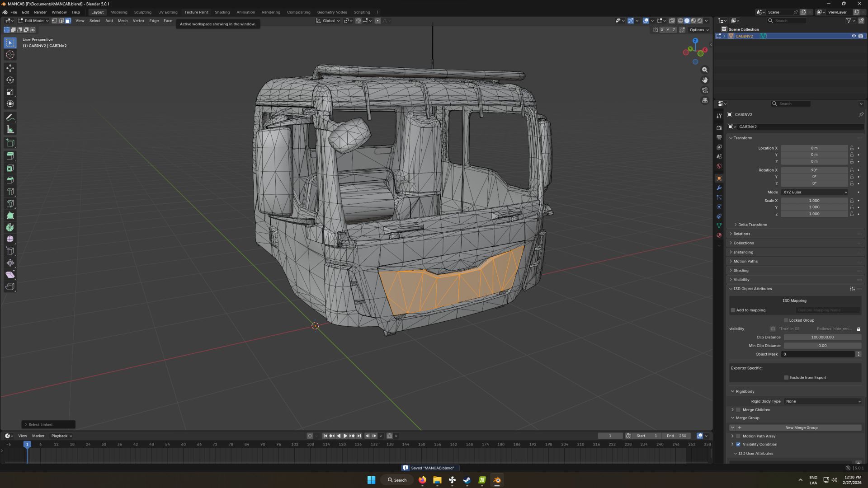
Task: Enable Exclude from Export checkbox
Action: click(x=786, y=377)
